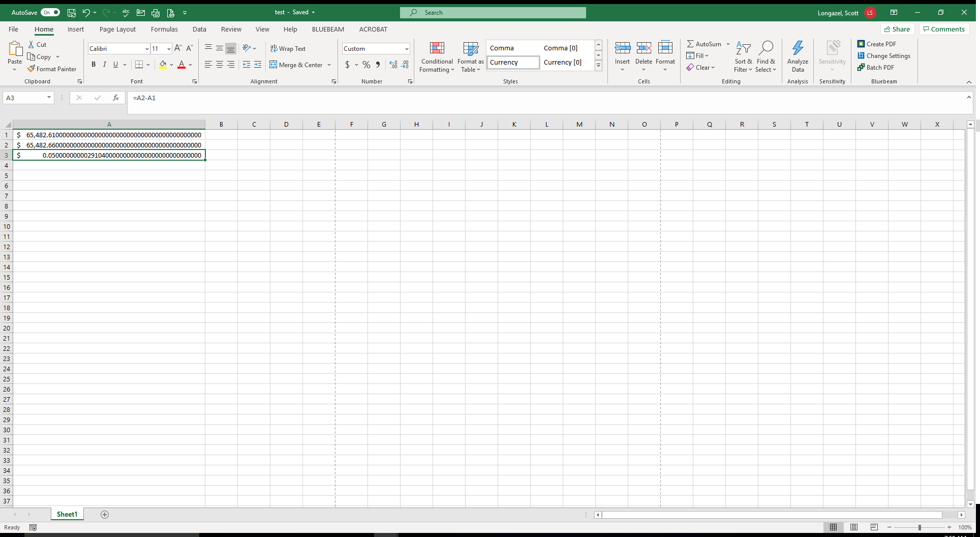Toggle AutoSave off
Screen dimensions: 980x537
click(x=50, y=12)
